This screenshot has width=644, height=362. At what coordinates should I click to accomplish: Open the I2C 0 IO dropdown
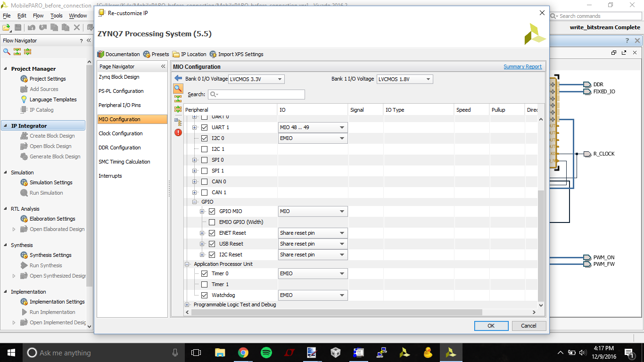313,138
